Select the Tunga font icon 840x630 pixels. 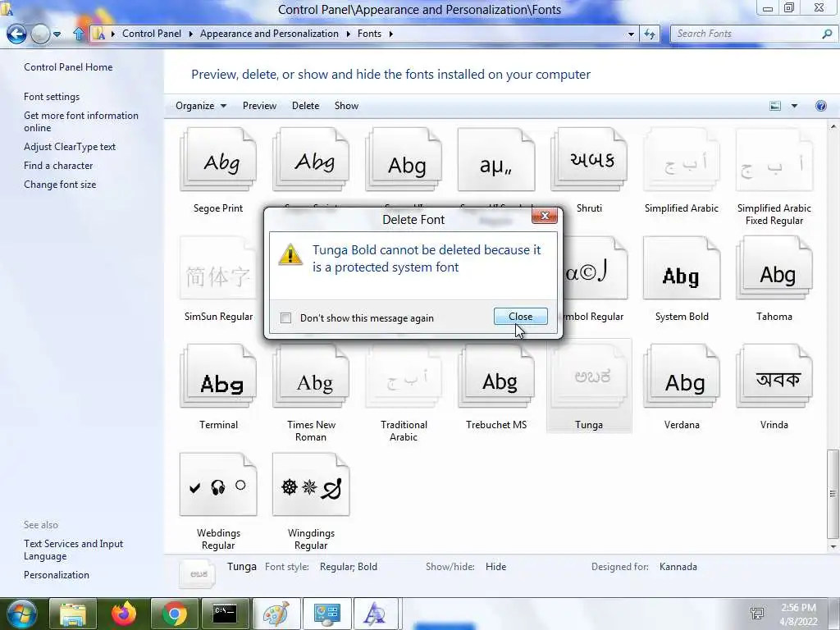coord(589,376)
